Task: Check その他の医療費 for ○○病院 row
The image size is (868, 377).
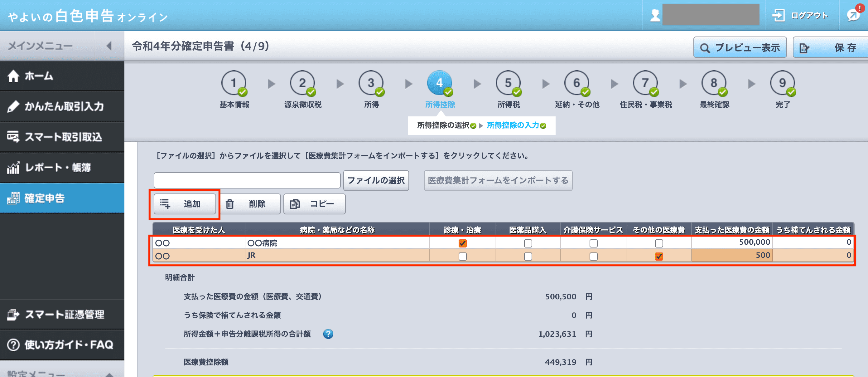Action: point(659,243)
